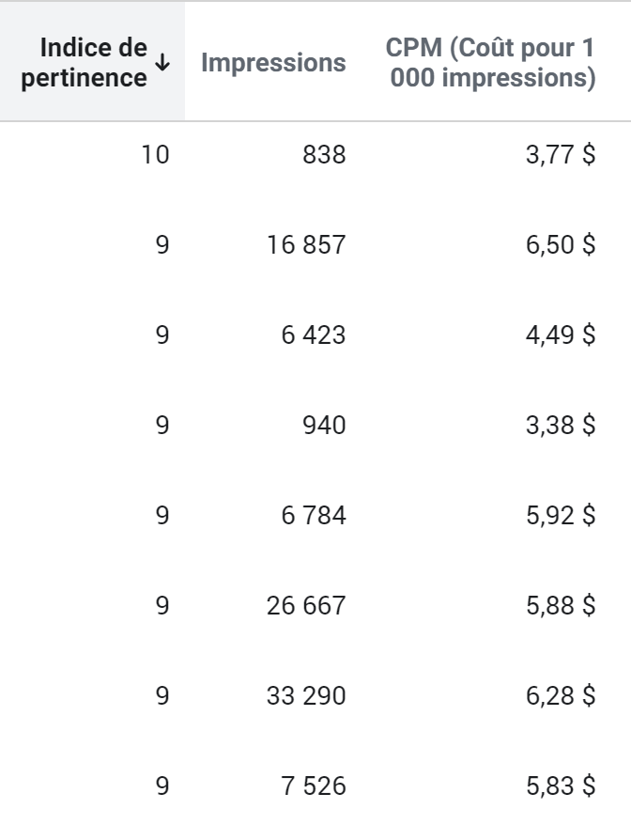Image resolution: width=631 pixels, height=840 pixels.
Task: Select the relevance score 10 cell
Action: 155,155
